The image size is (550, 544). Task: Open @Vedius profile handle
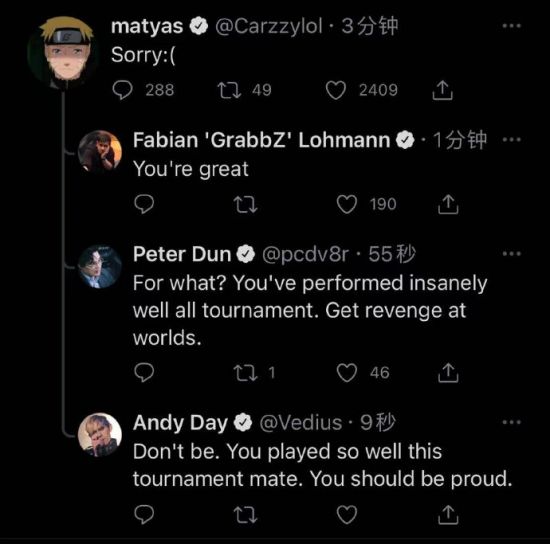(x=301, y=423)
